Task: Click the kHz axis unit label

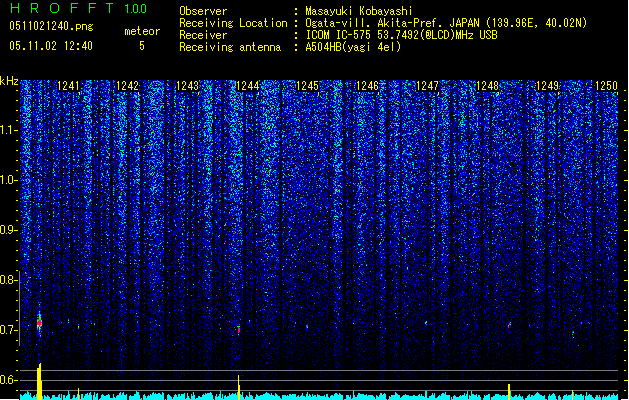Action: (x=9, y=81)
